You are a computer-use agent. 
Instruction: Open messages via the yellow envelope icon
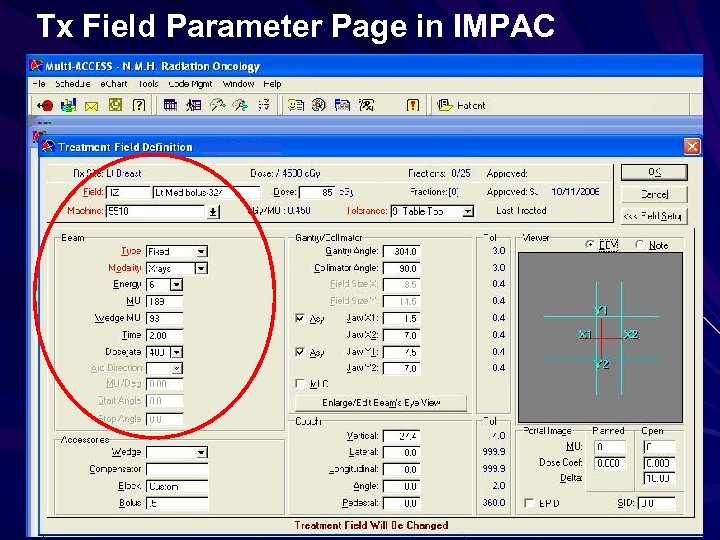click(92, 107)
